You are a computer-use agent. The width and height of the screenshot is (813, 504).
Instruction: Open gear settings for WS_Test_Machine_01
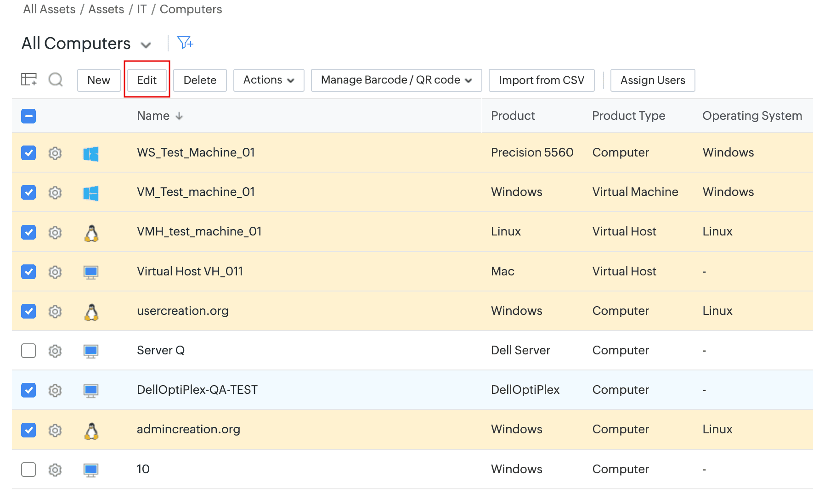click(55, 153)
